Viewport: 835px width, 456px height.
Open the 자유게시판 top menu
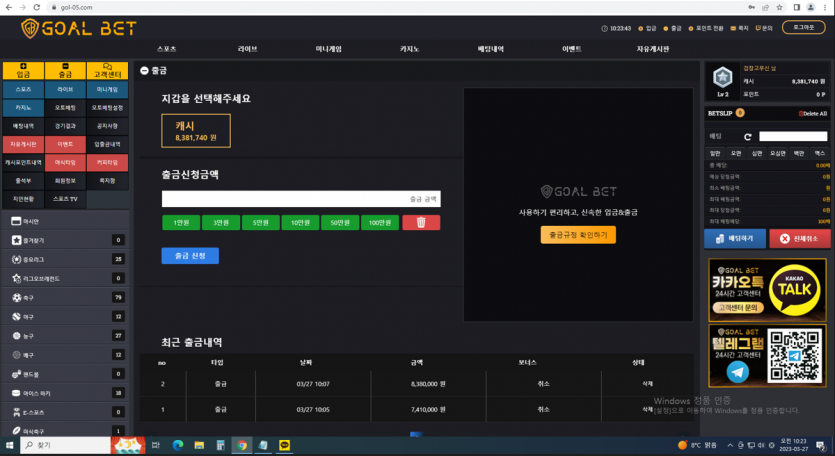click(652, 48)
